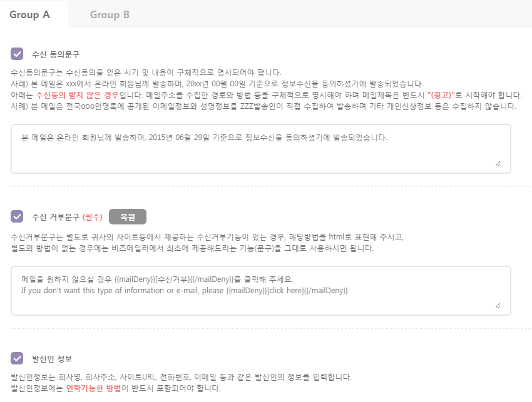Viewport: 532px width, 402px height.
Task: Click red text 수신동의 받지 않은 경우
Action: pos(78,95)
